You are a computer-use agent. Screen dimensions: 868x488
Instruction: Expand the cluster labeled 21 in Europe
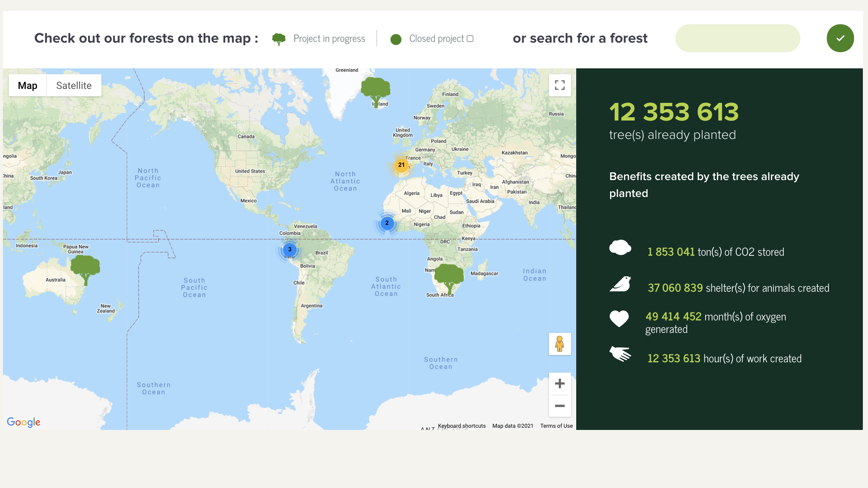tap(401, 165)
